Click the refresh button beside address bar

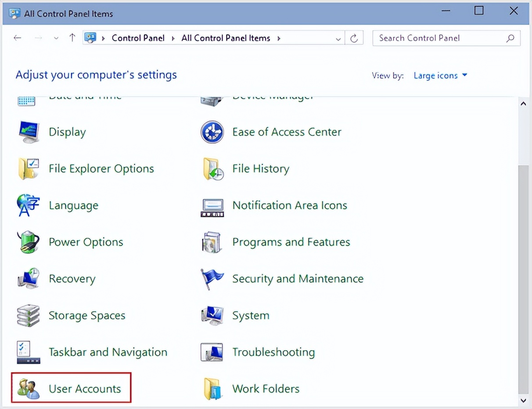click(354, 39)
